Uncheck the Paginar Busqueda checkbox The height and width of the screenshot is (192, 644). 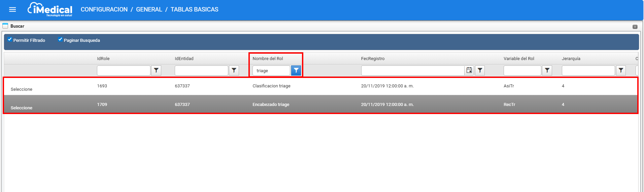[x=60, y=39]
